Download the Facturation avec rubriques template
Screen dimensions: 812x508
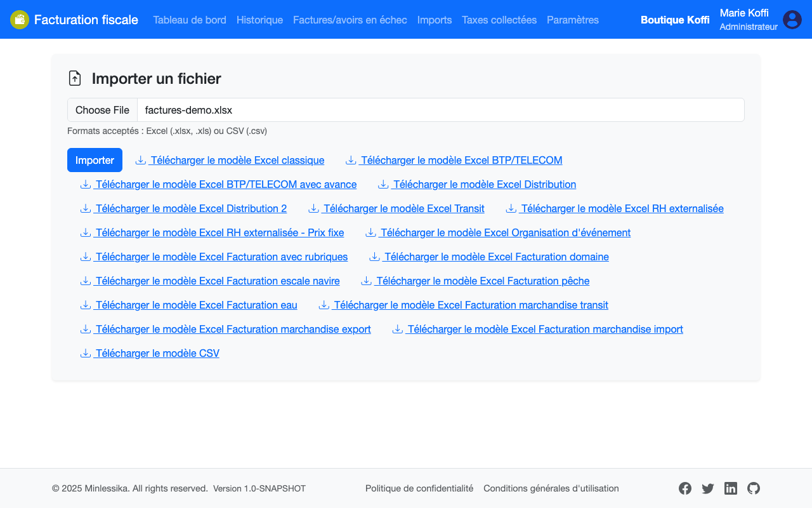click(214, 257)
